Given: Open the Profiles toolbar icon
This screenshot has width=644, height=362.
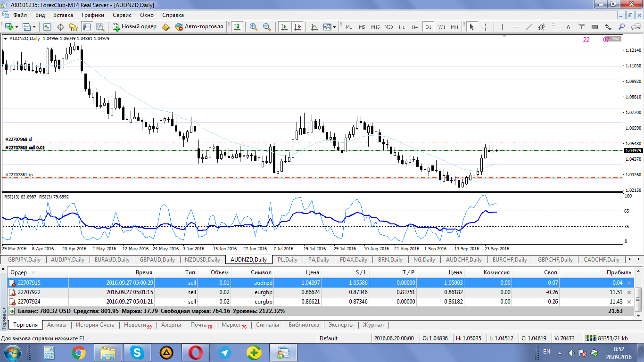Looking at the screenshot, I should [26, 27].
